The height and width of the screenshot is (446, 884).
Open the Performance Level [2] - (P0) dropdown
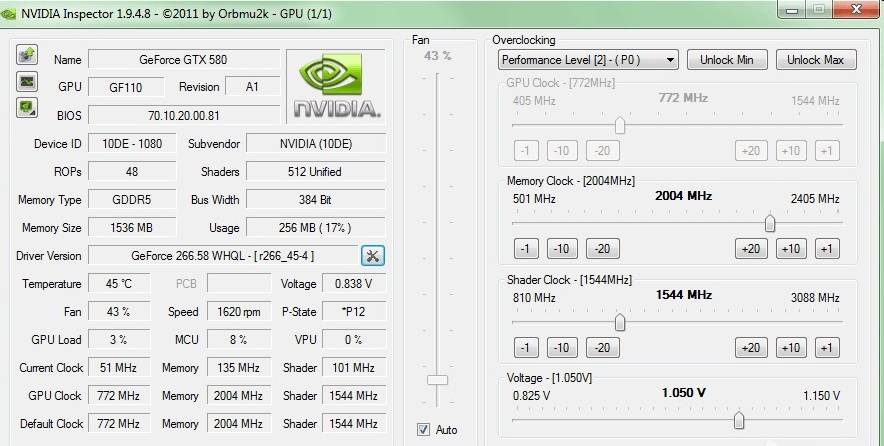pyautogui.click(x=588, y=60)
